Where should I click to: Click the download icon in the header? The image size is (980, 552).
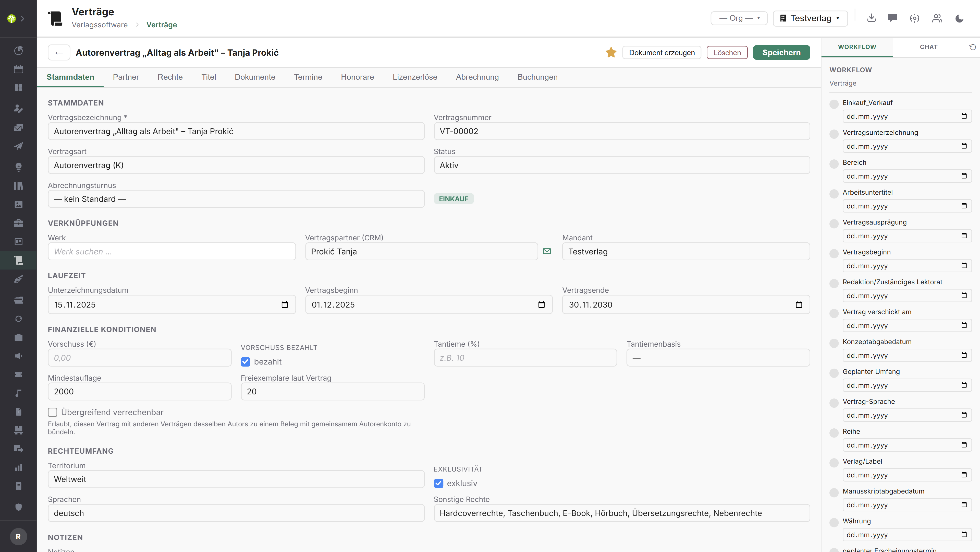(871, 18)
